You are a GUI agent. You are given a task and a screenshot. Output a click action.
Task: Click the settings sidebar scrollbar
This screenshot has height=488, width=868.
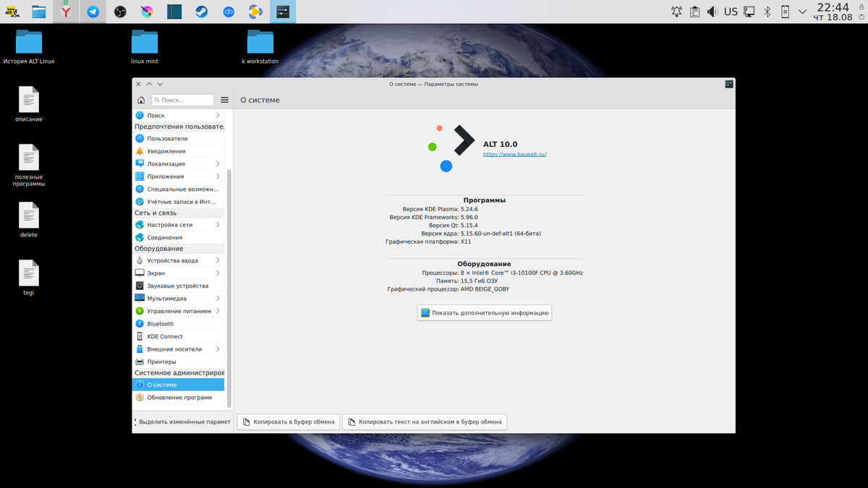click(x=229, y=289)
